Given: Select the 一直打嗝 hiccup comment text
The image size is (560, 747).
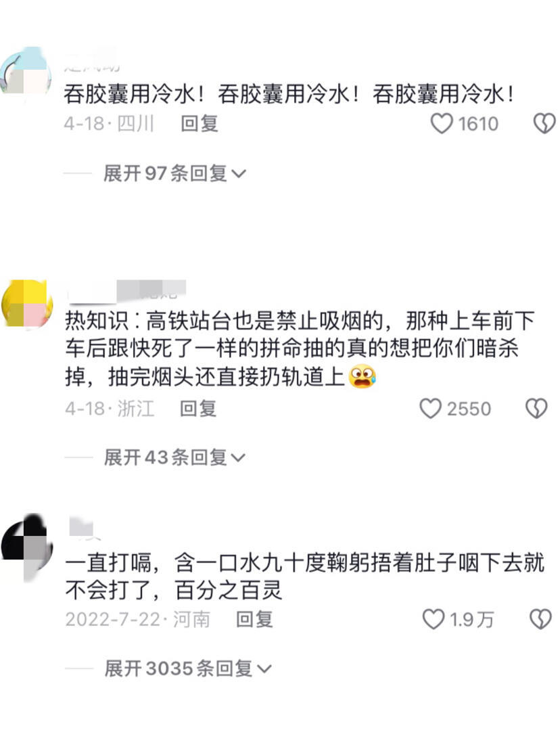Looking at the screenshot, I should click(x=305, y=576).
